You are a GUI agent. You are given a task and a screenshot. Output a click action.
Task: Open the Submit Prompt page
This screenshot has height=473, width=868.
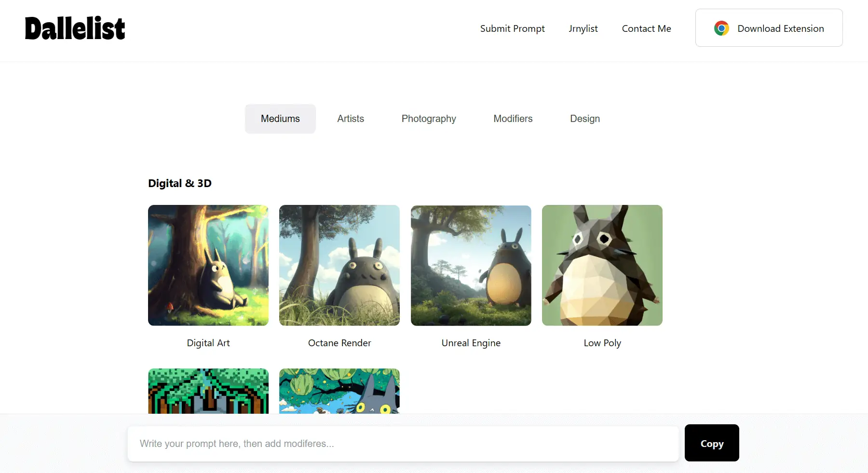(x=512, y=28)
